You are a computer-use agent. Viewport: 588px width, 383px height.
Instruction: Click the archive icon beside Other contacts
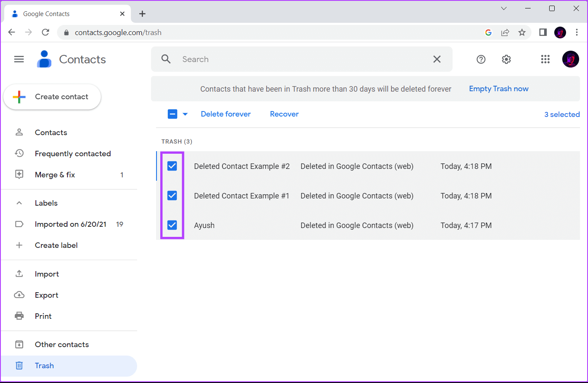pos(19,345)
